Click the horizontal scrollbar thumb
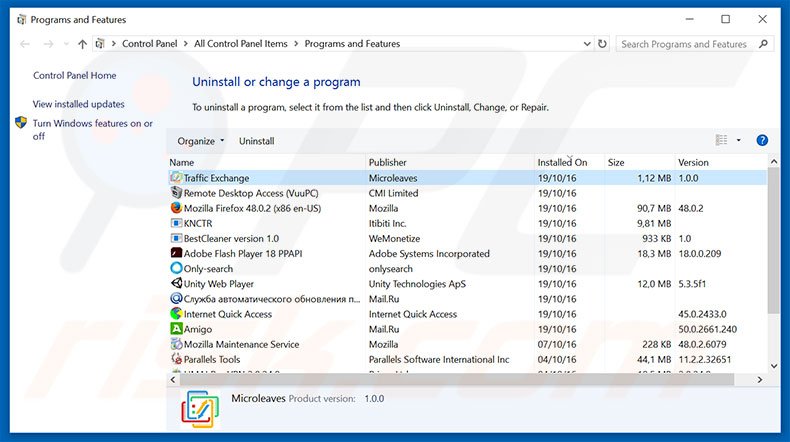The image size is (790, 442). click(x=456, y=380)
